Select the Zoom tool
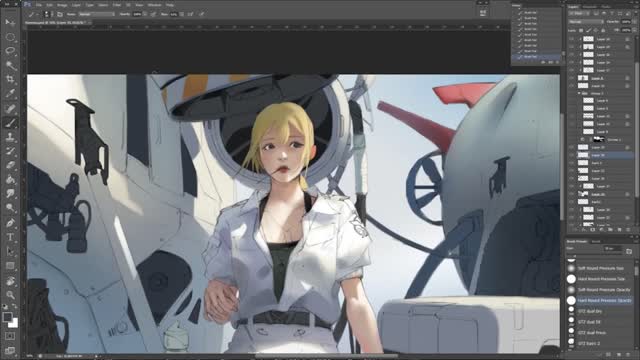The height and width of the screenshot is (360, 640). 10,294
